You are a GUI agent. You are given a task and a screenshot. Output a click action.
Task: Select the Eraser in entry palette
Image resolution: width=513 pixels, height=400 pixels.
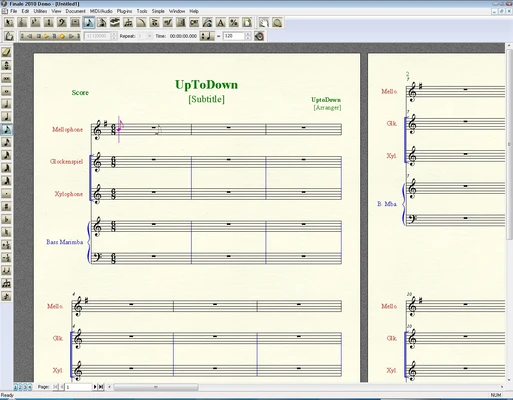coord(6,52)
